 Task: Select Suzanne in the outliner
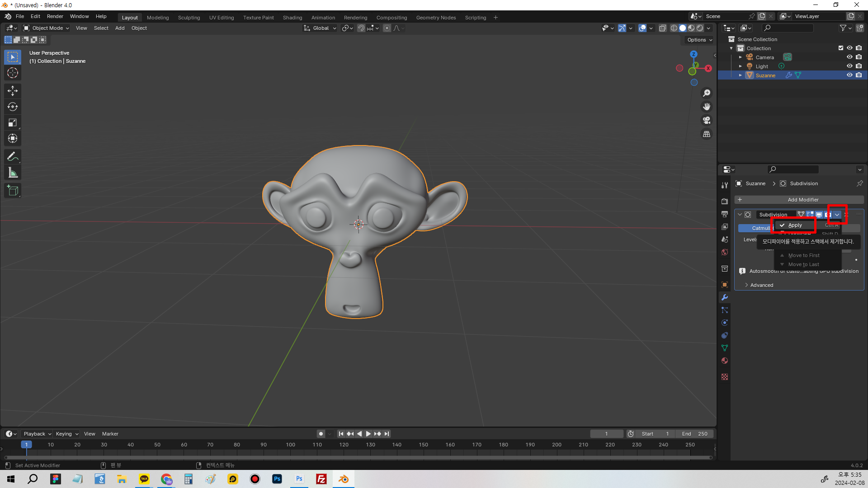click(765, 75)
